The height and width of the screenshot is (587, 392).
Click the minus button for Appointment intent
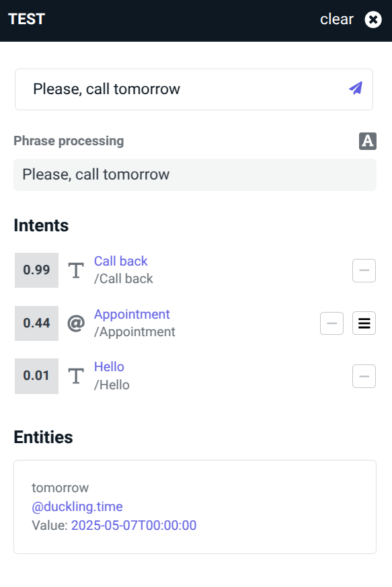pyautogui.click(x=331, y=323)
